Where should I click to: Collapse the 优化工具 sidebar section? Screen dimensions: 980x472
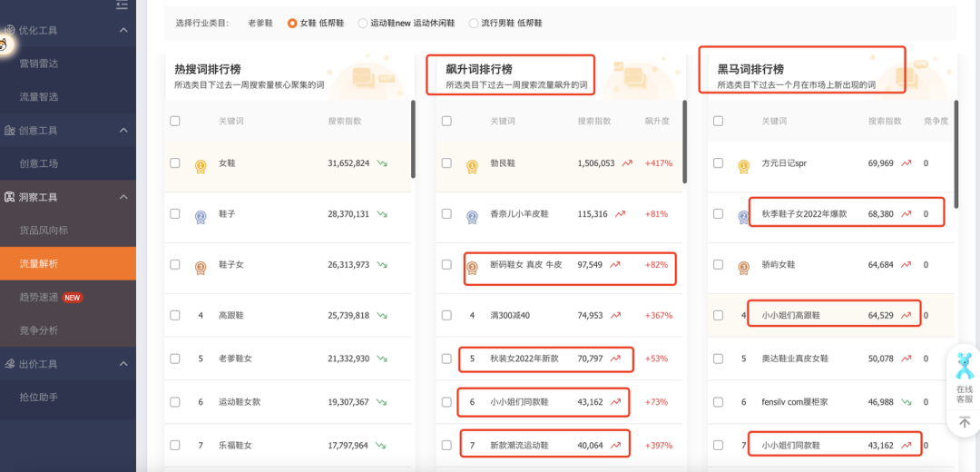(x=123, y=31)
